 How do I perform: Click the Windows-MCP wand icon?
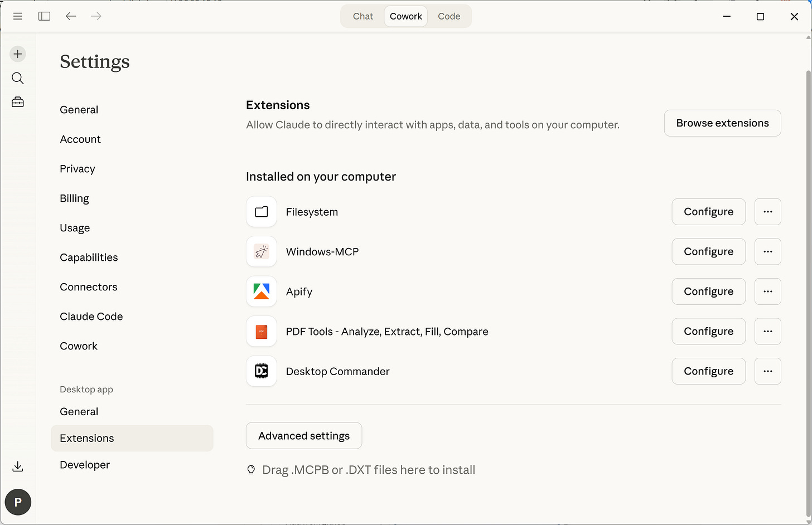tap(261, 251)
